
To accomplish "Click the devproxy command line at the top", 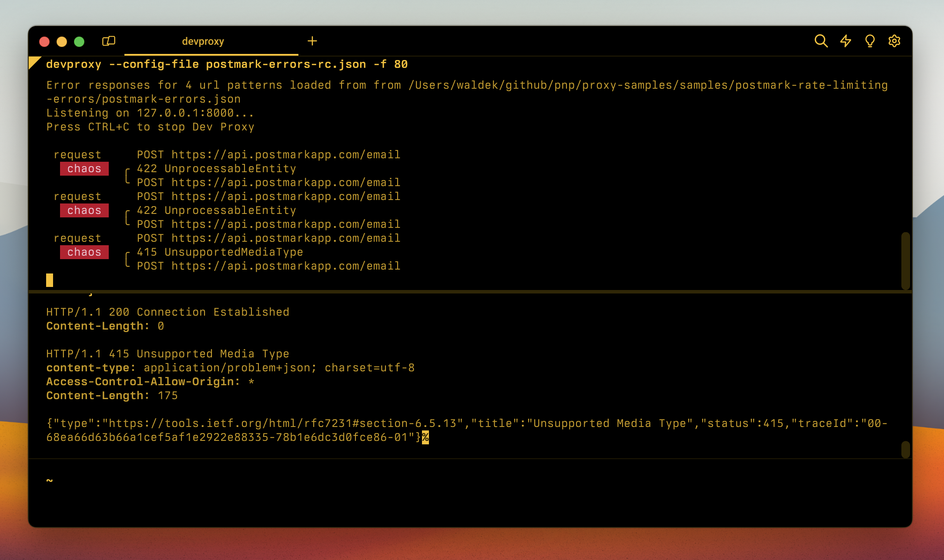I will point(226,64).
